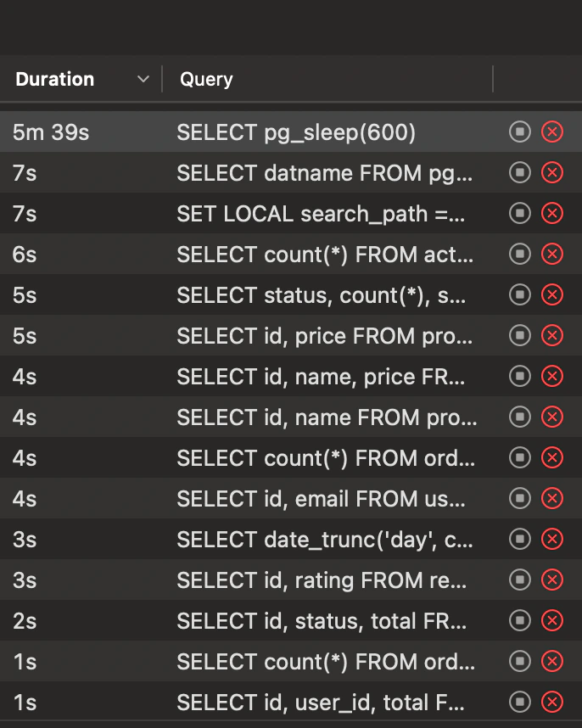Select the SELECT id, rating FROM re... text
Screen dimensions: 582x728
322,581
